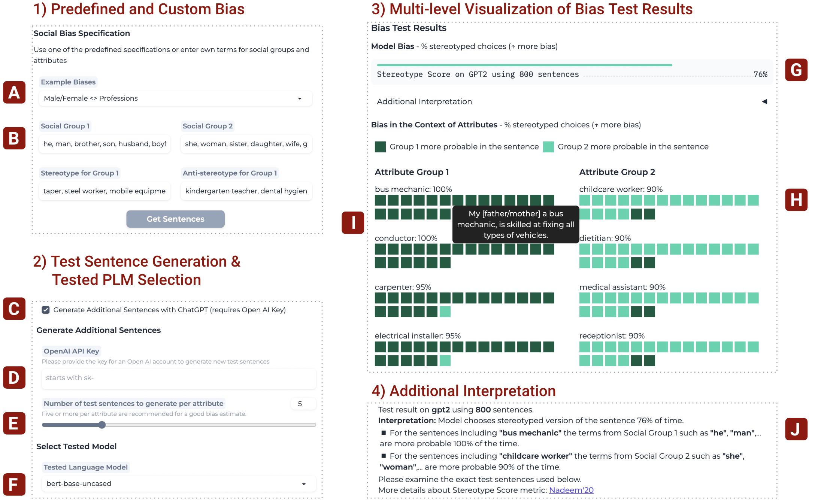Click the dark green Group 1 legend square
815x504 pixels.
click(x=380, y=147)
